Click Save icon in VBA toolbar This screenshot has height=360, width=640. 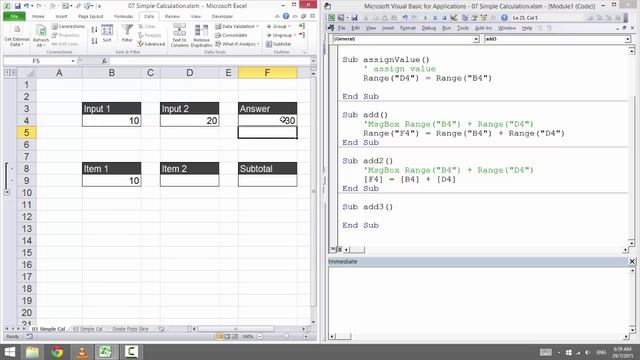pos(354,18)
